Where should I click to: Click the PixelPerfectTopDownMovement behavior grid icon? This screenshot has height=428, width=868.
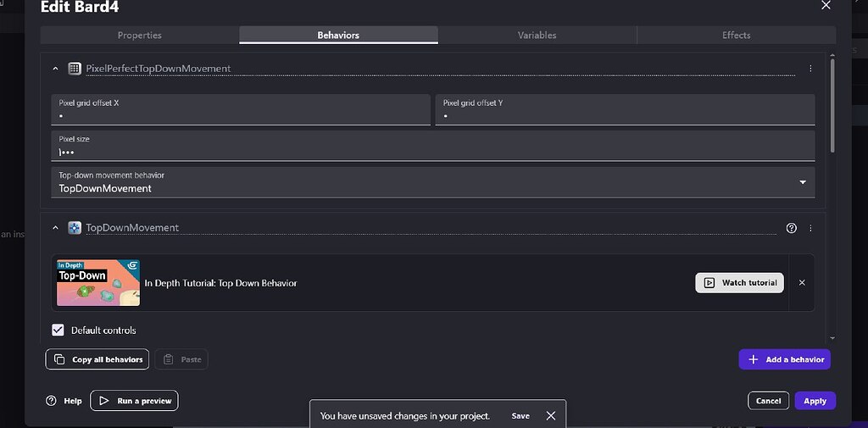[75, 69]
